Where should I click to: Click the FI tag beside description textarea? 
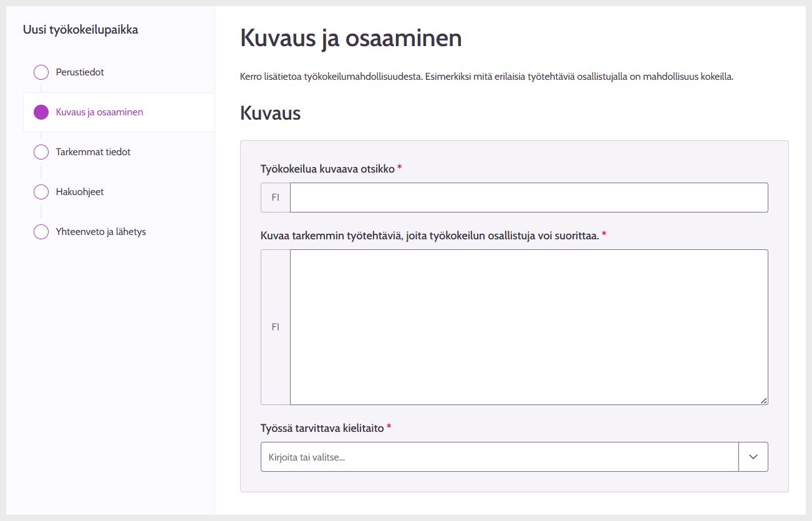275,327
